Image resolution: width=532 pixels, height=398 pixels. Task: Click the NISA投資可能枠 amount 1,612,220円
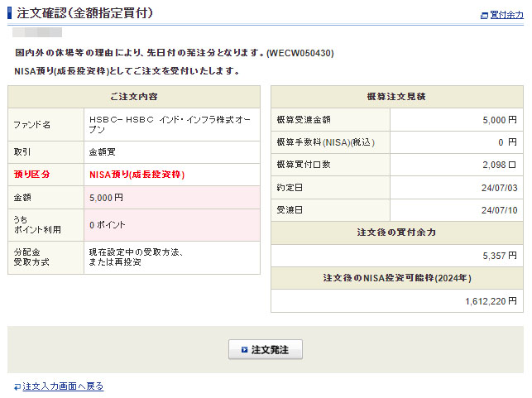(491, 301)
